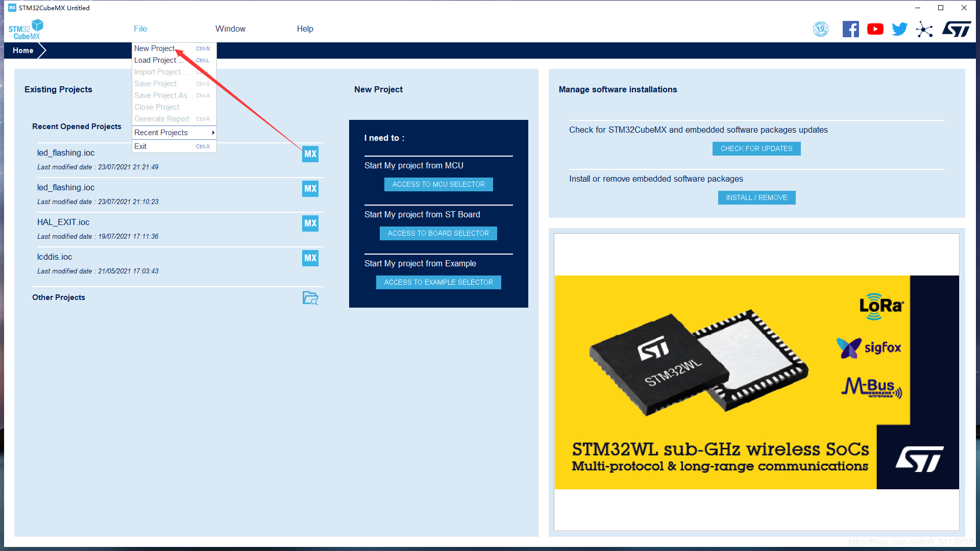Click the ST community network icon
Viewport: 980px width, 551px height.
[924, 29]
